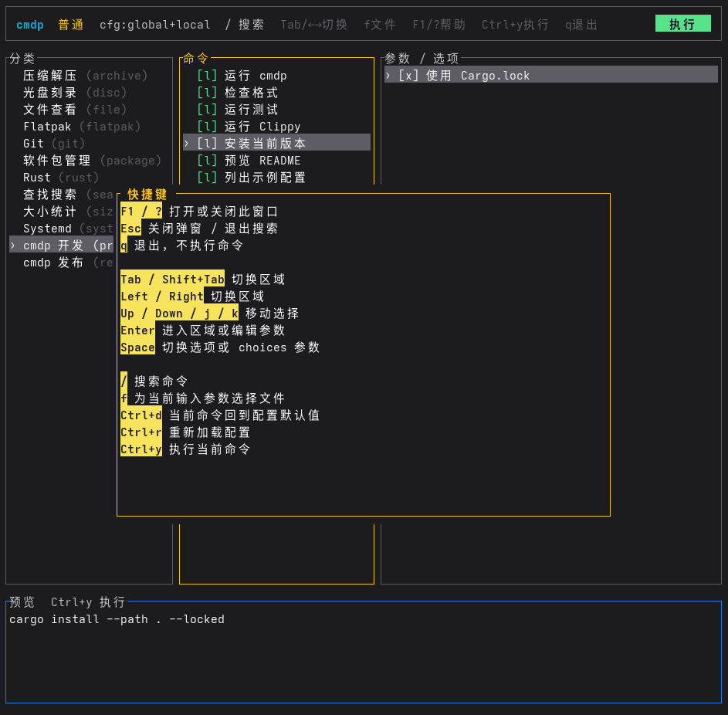Select 预览 README command
This screenshot has width=728, height=715.
(249, 161)
